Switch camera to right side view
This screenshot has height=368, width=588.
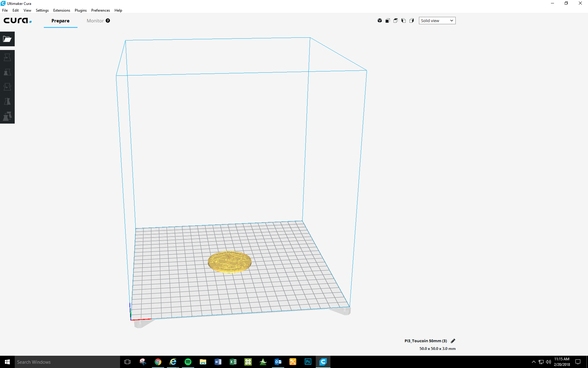(412, 21)
